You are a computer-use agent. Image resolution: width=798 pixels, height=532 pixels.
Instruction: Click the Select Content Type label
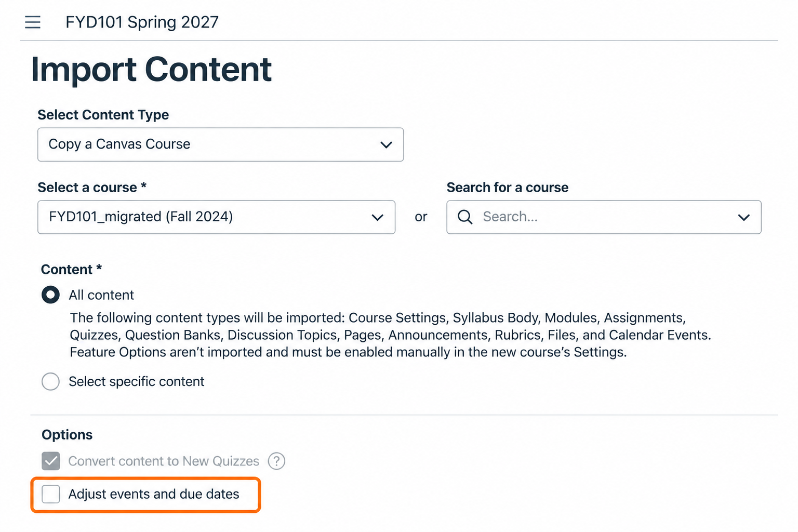[103, 115]
